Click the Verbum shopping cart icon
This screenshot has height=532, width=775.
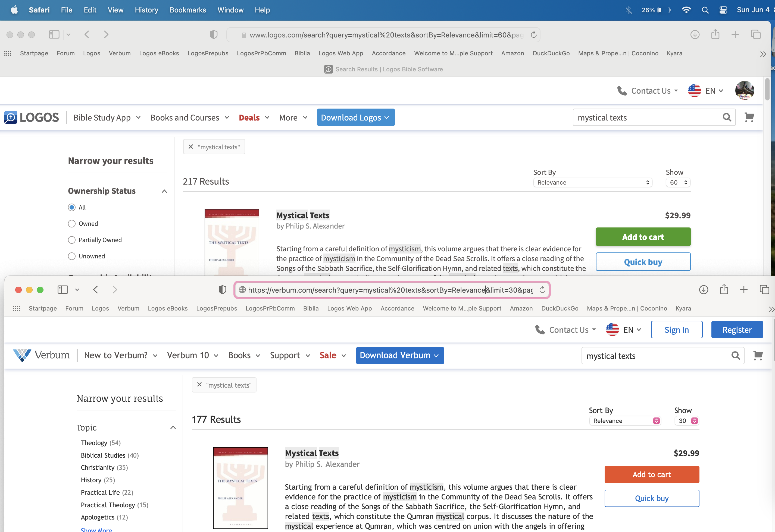[758, 356]
